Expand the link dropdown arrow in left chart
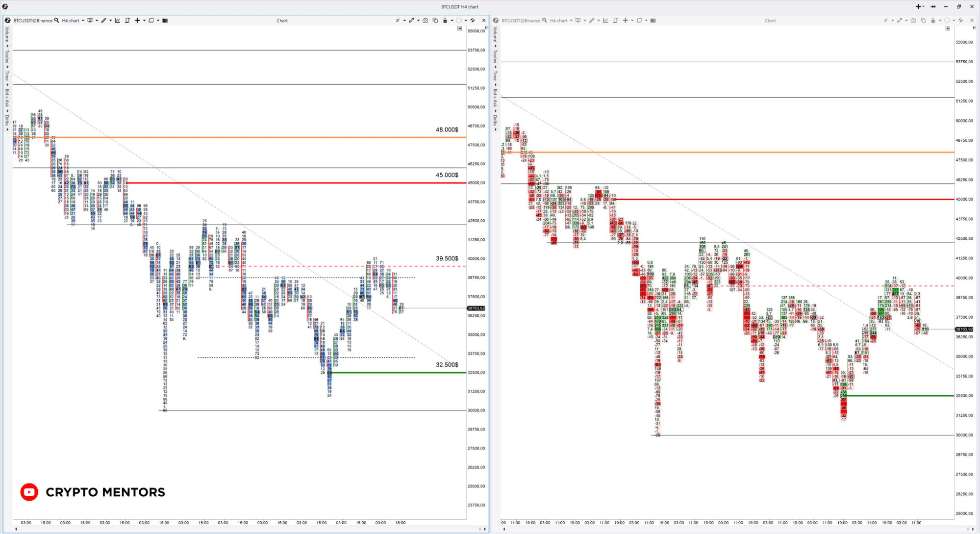This screenshot has width=980, height=534. (418, 21)
